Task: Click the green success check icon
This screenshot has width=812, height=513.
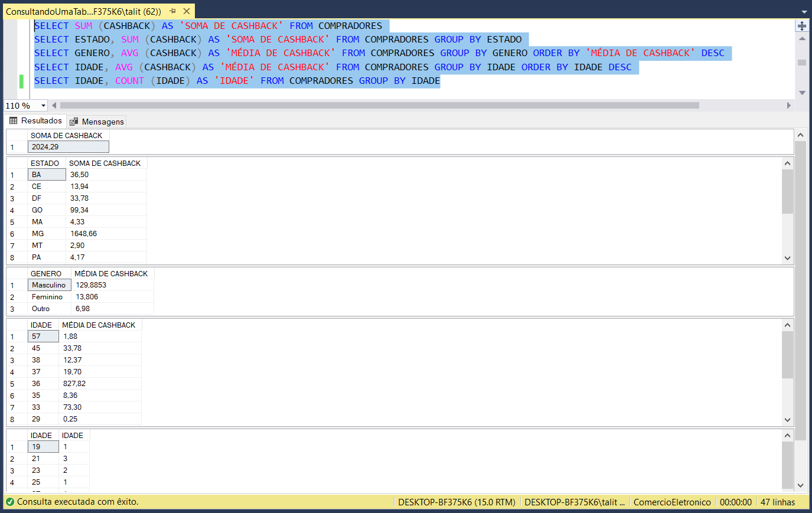Action: point(9,502)
